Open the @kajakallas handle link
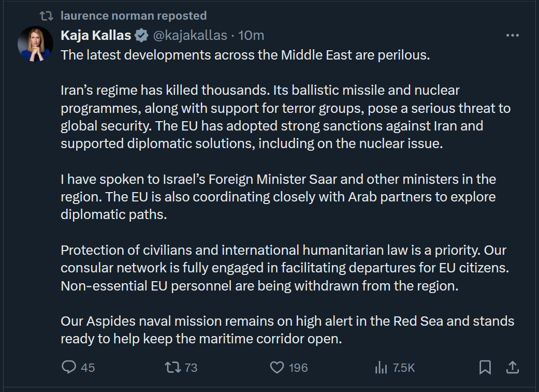The image size is (539, 392). [188, 35]
